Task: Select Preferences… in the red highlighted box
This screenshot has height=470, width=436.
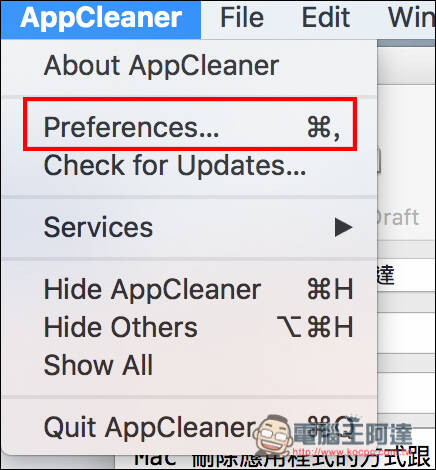Action: pyautogui.click(x=189, y=128)
